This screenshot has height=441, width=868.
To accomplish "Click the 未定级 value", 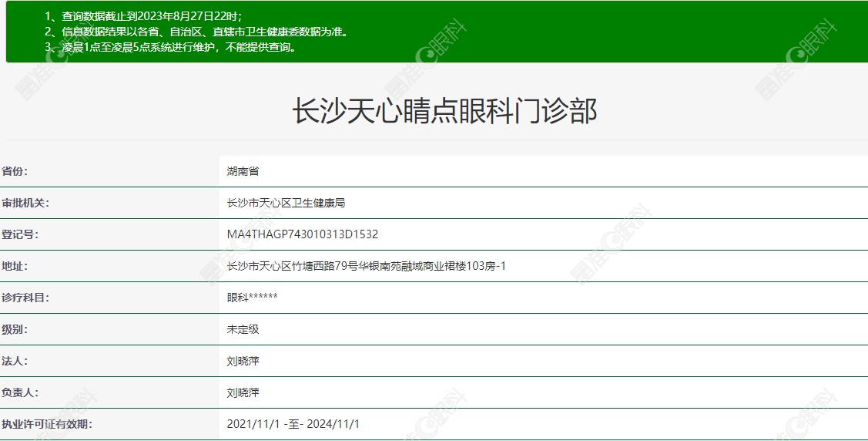I will click(x=243, y=329).
